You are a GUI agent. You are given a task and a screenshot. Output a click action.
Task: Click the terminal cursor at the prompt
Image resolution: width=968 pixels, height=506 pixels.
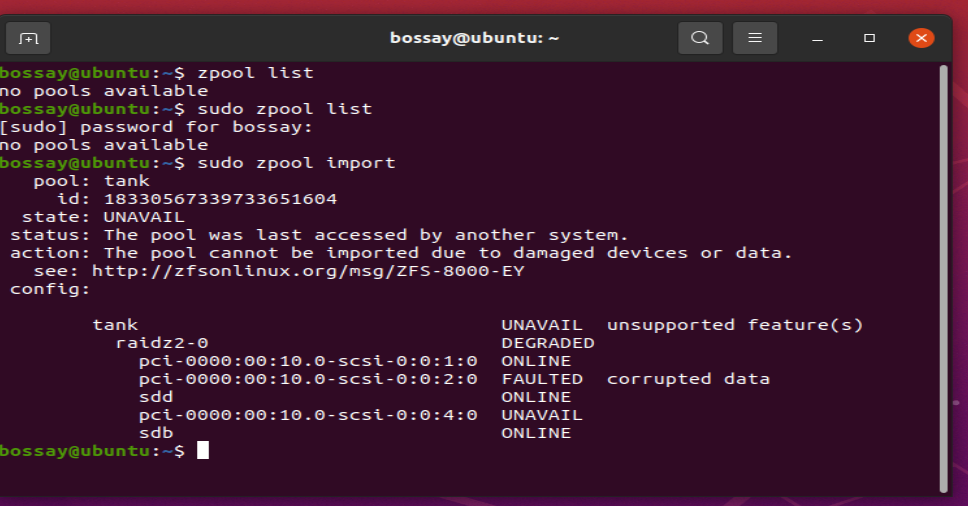pos(203,450)
